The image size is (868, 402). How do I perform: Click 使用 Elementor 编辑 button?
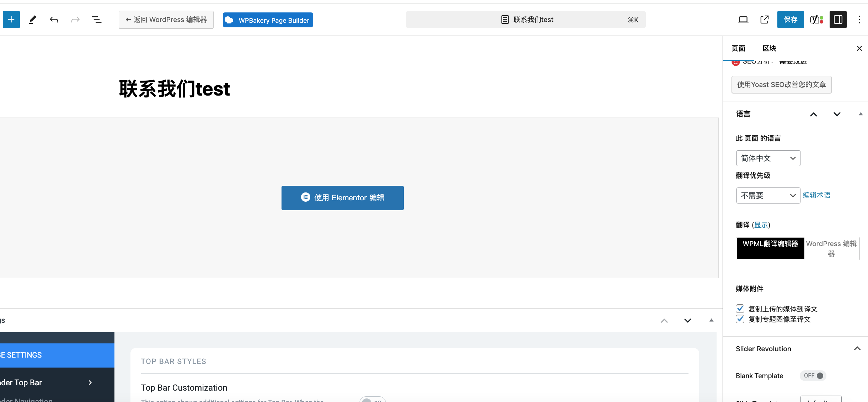coord(343,198)
